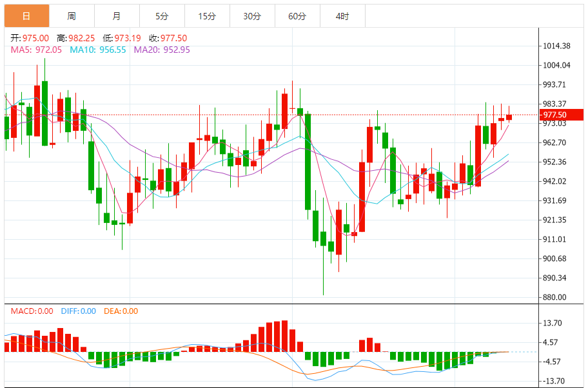This screenshot has width=588, height=388.
Task: Click the -4.57 MACD axis label
Action: 551,362
